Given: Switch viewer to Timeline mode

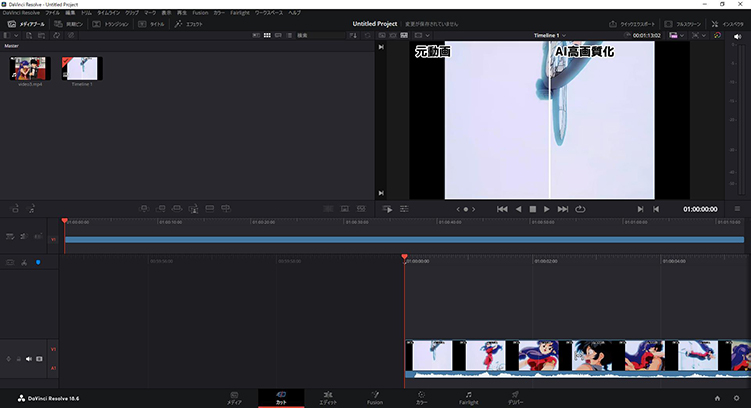Looking at the screenshot, I should click(404, 35).
